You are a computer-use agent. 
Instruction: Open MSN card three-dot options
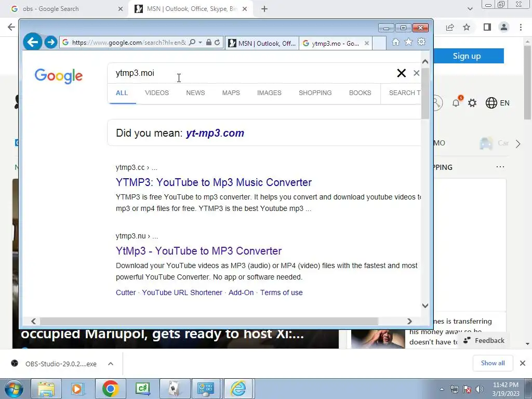pos(500,167)
